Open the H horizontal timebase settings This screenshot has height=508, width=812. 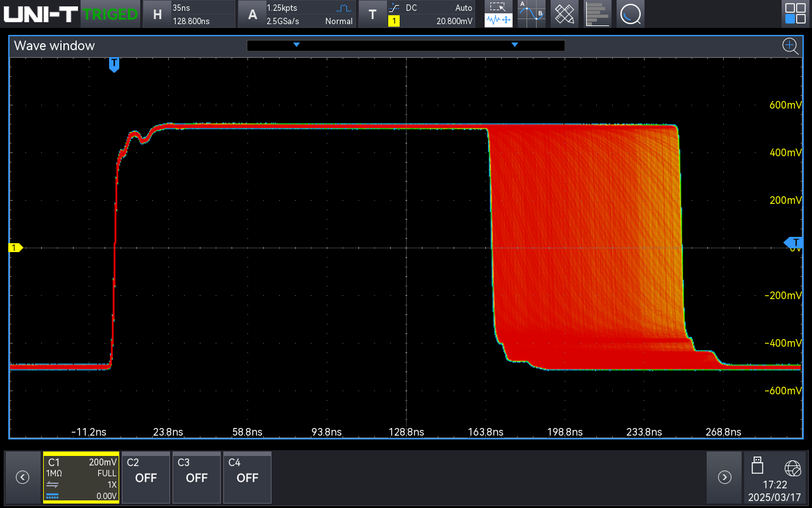pyautogui.click(x=188, y=14)
